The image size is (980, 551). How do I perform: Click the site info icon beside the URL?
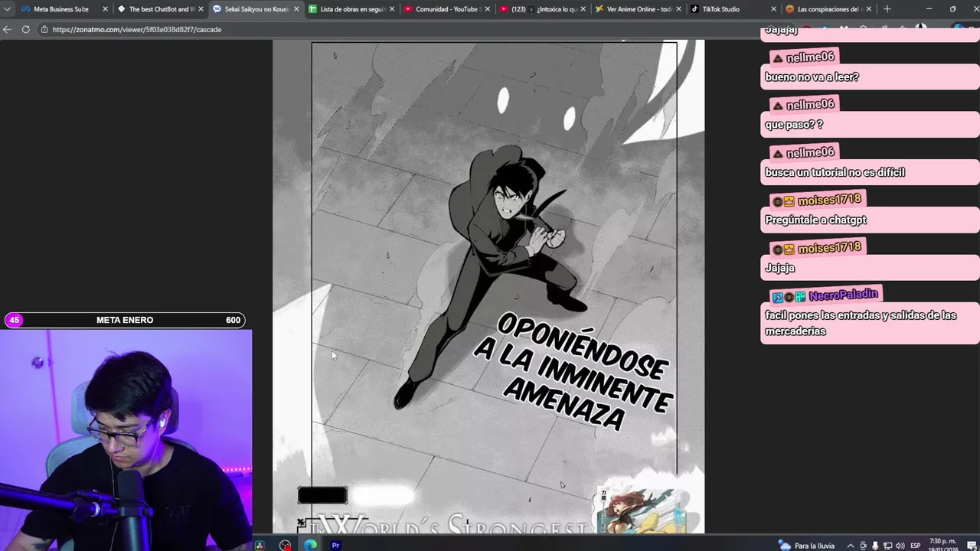[44, 29]
